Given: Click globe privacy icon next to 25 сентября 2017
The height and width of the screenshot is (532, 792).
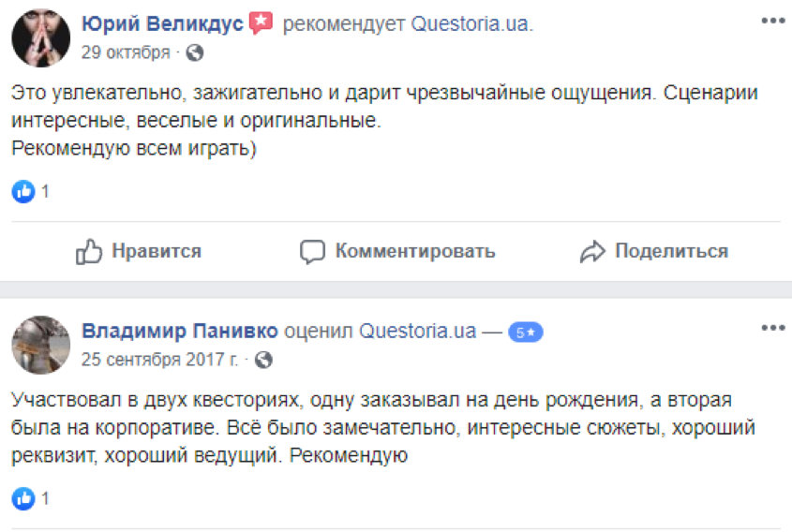Looking at the screenshot, I should [264, 359].
